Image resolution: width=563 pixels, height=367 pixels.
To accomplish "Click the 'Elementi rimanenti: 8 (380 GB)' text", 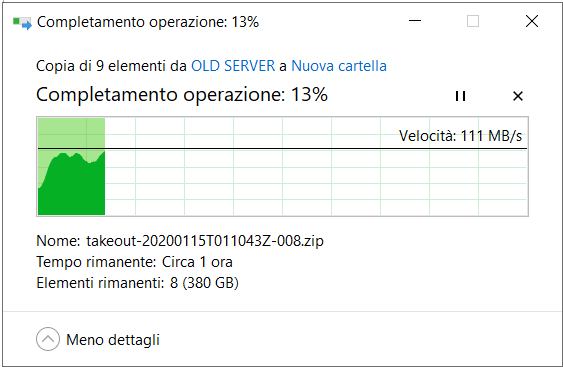I will click(138, 283).
